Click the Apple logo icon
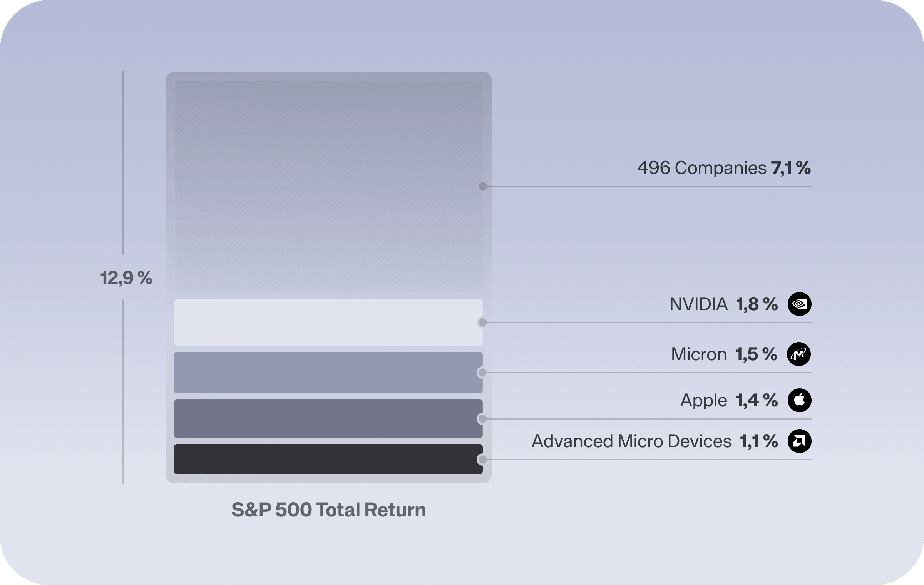 click(800, 400)
